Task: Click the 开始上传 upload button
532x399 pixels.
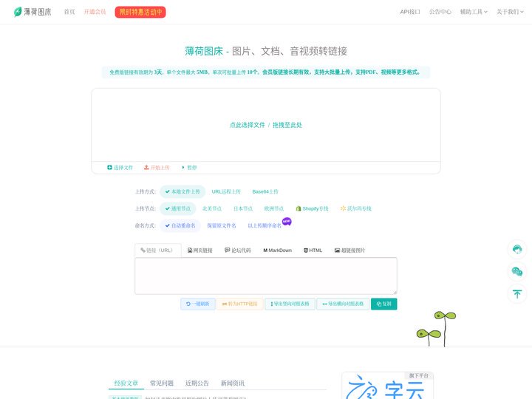Action: click(157, 168)
